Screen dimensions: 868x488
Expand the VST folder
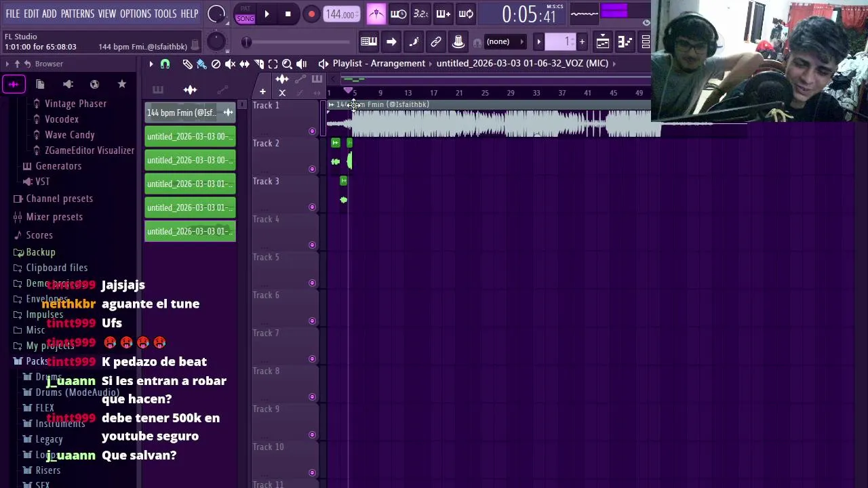(42, 182)
